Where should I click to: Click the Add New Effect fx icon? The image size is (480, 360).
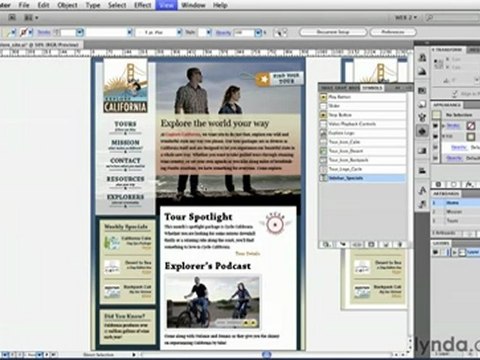(469, 184)
